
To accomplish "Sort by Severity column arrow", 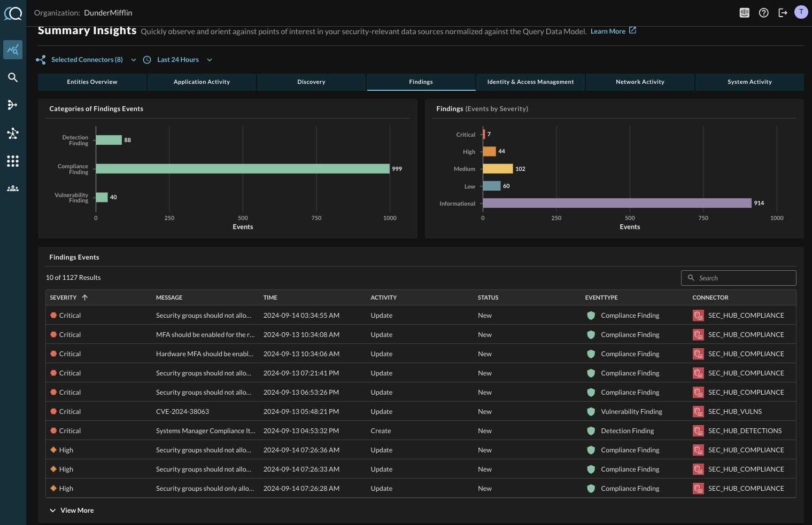I will coord(84,297).
